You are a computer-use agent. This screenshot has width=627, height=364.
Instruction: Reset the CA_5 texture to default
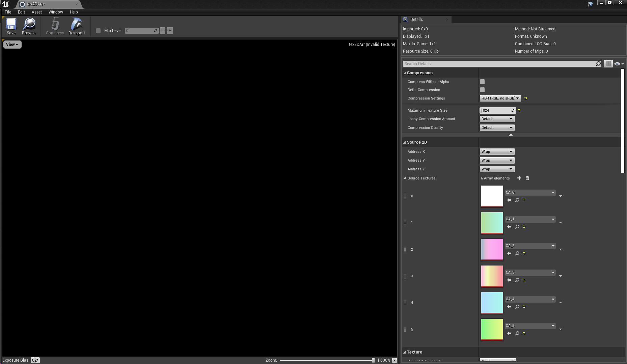click(523, 333)
